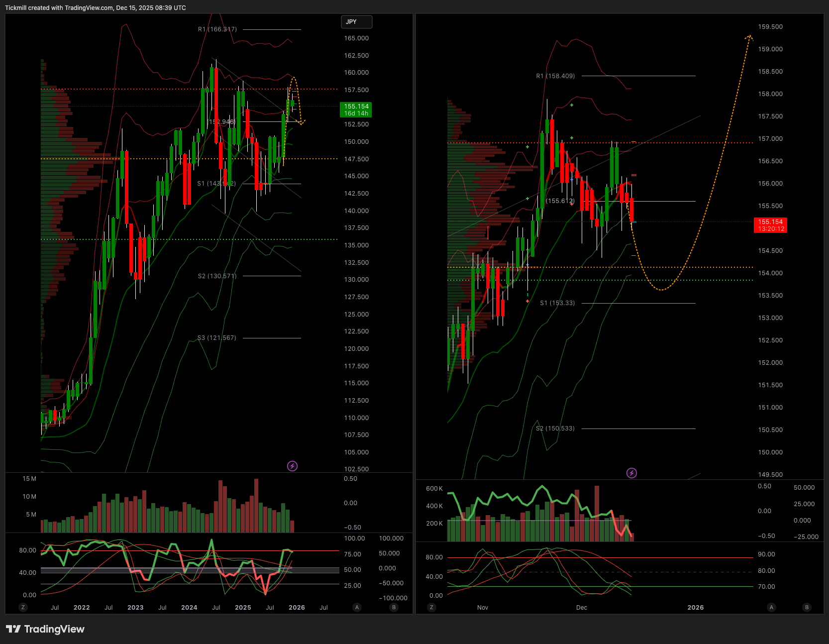Toggle the B scale button on left chart
This screenshot has height=644, width=829.
(394, 607)
